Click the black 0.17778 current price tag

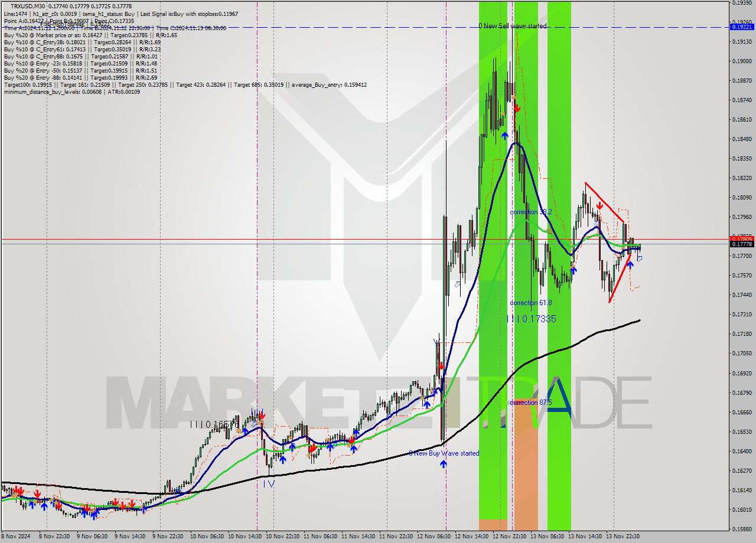742,244
